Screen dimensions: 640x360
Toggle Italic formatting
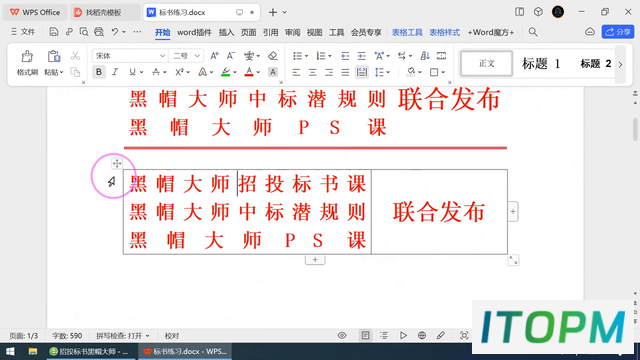[x=115, y=72]
